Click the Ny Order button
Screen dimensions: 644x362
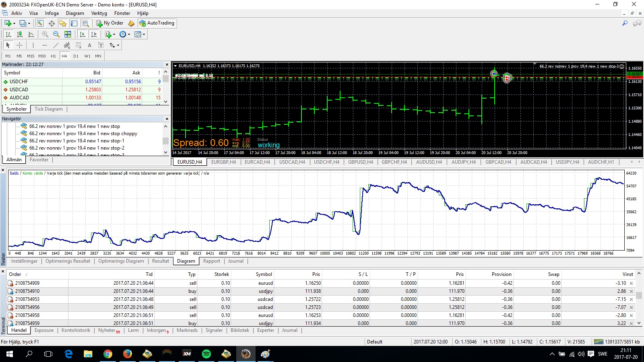[109, 23]
